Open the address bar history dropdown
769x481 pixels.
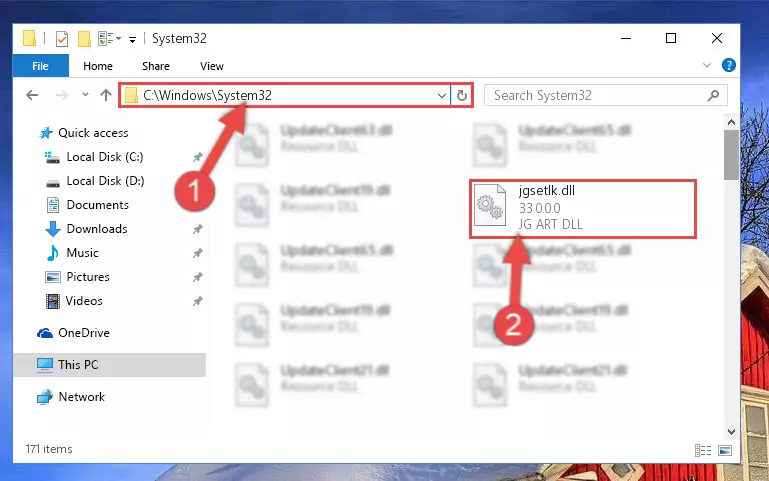[441, 96]
